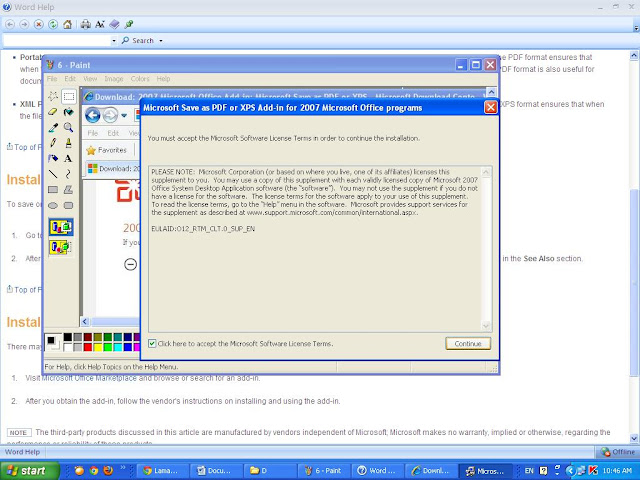
Task: Click the Stop icon in Word Help toolbar
Action: click(x=38, y=24)
